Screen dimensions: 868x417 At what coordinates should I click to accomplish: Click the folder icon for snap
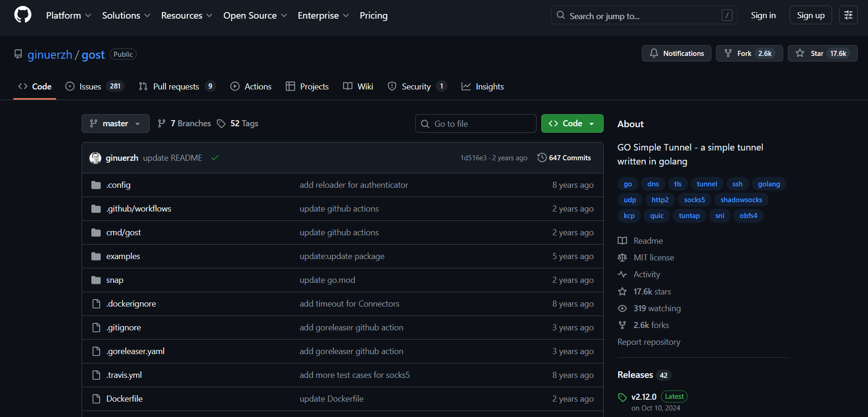96,280
